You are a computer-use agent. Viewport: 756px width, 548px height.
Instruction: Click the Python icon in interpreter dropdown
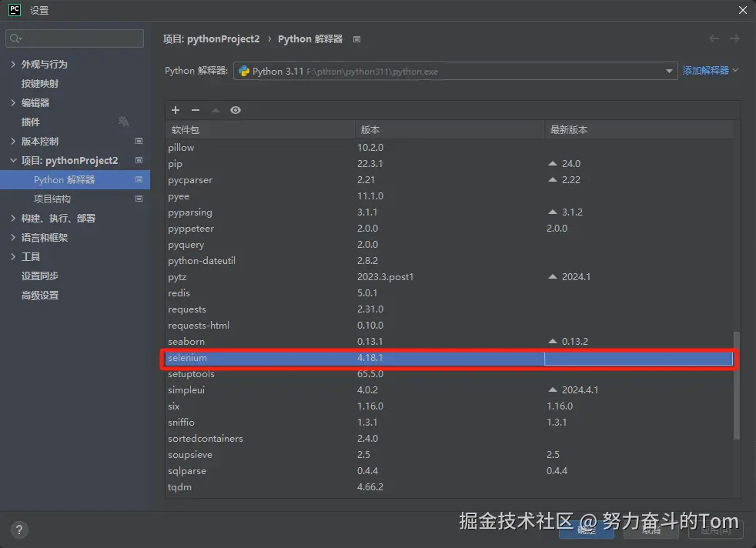pos(244,72)
